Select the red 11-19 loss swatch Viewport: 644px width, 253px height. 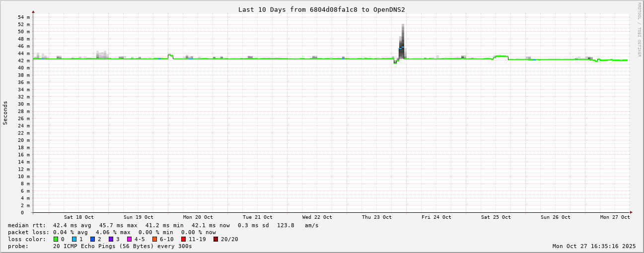pos(183,239)
